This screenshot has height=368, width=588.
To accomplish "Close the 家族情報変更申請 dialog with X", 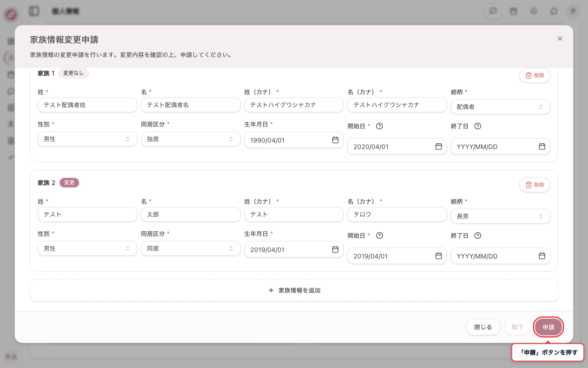I will coord(560,39).
